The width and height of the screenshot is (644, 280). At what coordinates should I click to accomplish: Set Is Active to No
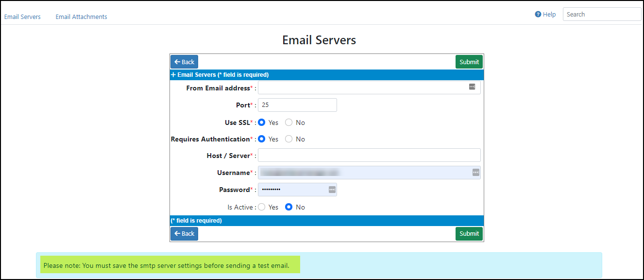[x=289, y=207]
